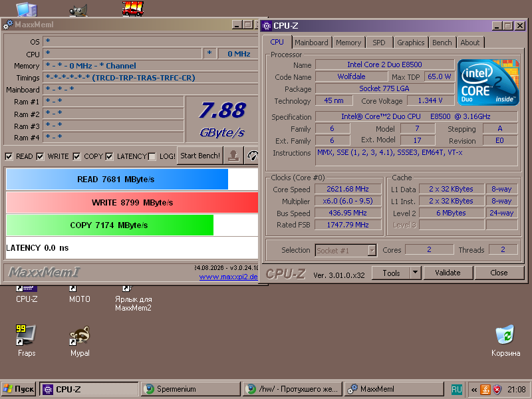Enable the LOG! checkbox

(152, 156)
